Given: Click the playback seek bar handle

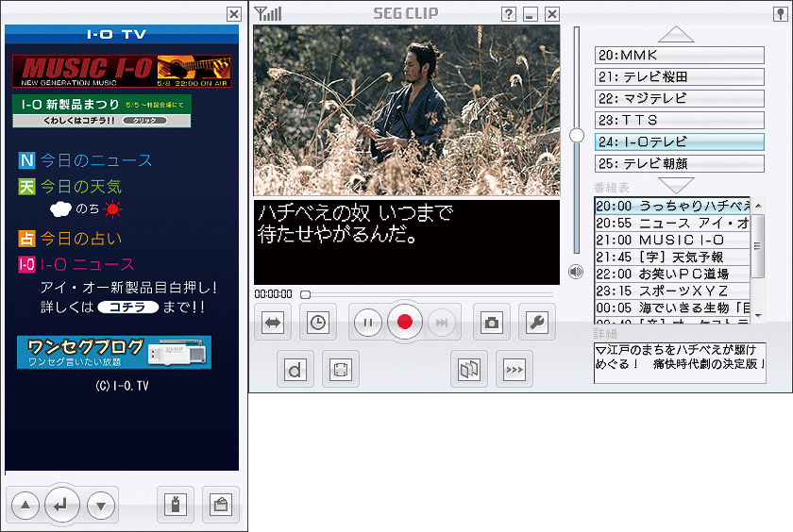Looking at the screenshot, I should click(305, 294).
